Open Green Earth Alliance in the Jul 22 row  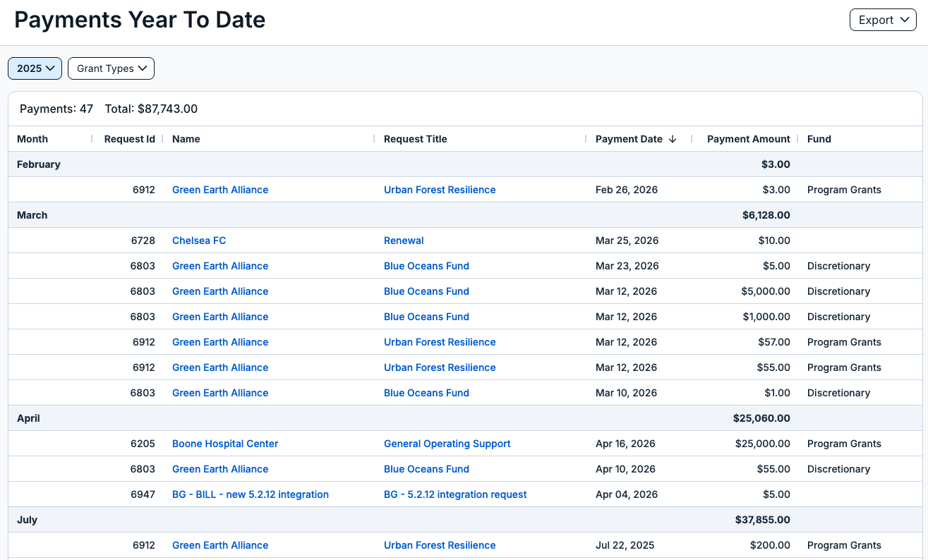[x=220, y=545]
